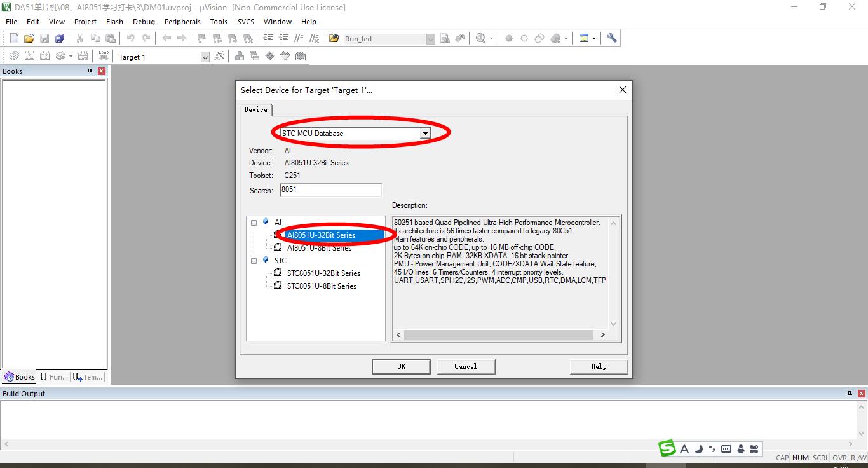This screenshot has height=468, width=868.
Task: Open the debug magnifier dropdown arrow
Action: [491, 38]
